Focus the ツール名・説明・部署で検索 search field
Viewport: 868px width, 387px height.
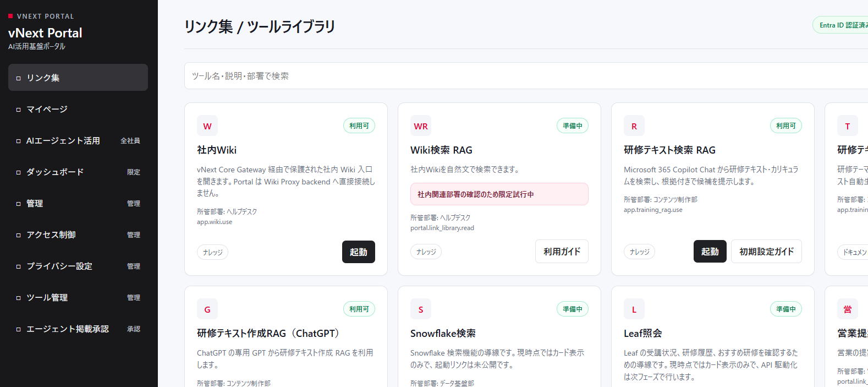pyautogui.click(x=526, y=75)
